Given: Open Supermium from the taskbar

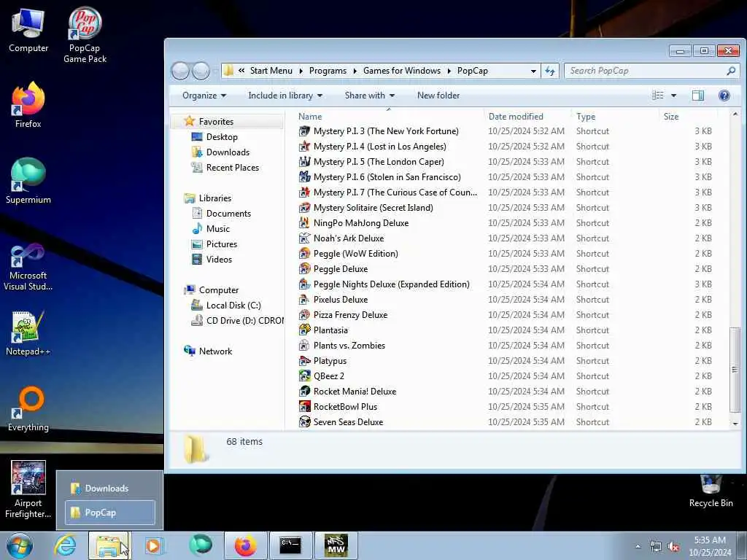Looking at the screenshot, I should click(x=200, y=545).
